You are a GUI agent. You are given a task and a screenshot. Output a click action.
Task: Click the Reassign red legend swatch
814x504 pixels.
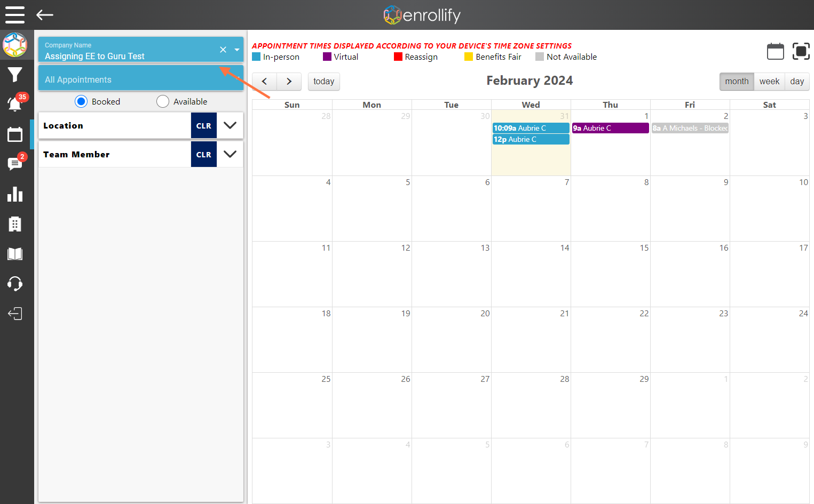[x=398, y=57]
